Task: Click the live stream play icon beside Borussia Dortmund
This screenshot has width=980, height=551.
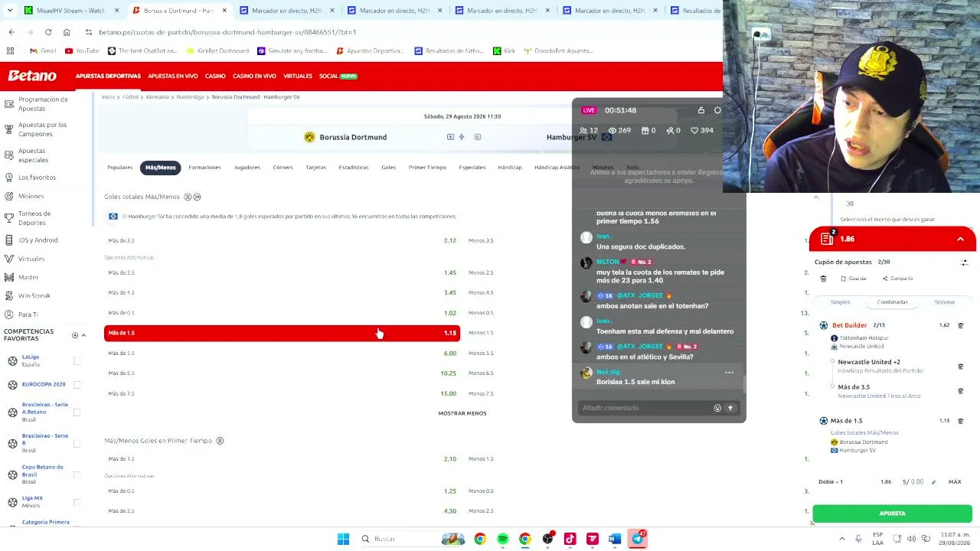Action: tap(450, 137)
